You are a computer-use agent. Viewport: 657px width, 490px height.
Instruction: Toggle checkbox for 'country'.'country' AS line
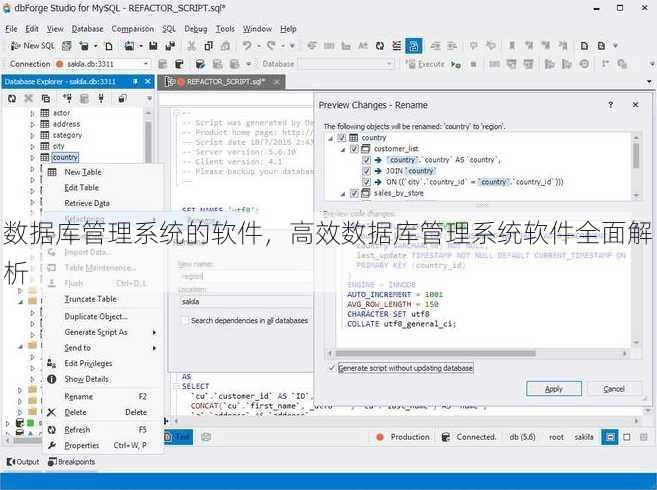click(x=366, y=160)
